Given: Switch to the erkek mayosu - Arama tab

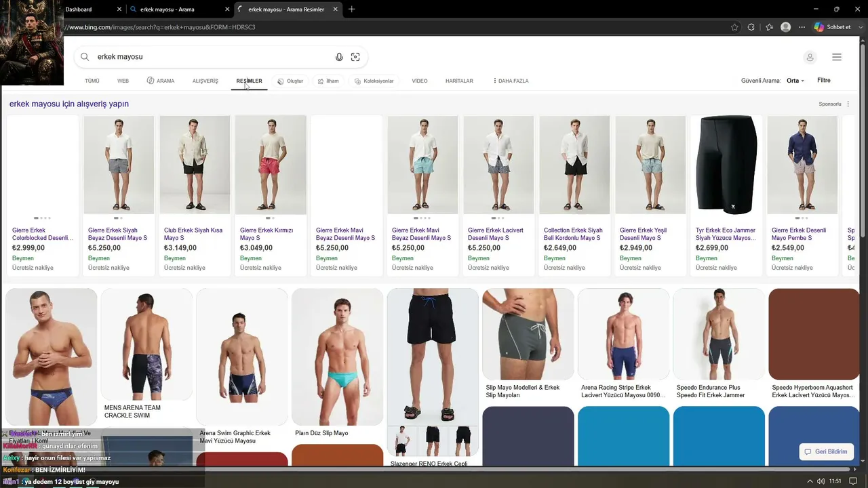Looking at the screenshot, I should click(180, 9).
